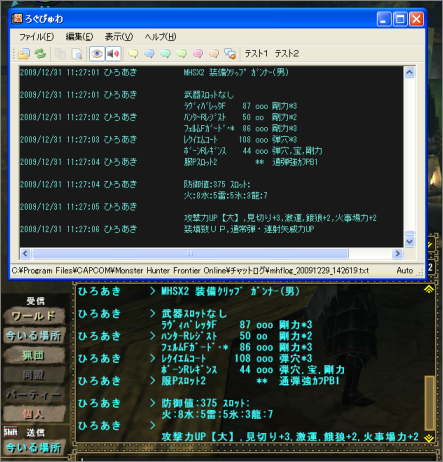Click the テスト1 toolbar button
This screenshot has width=443, height=462.
[256, 53]
